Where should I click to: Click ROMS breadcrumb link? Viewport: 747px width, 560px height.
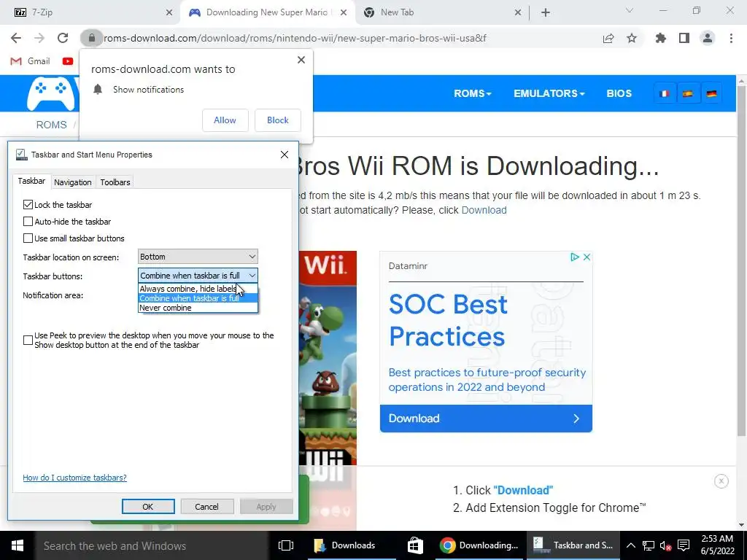[x=52, y=125]
